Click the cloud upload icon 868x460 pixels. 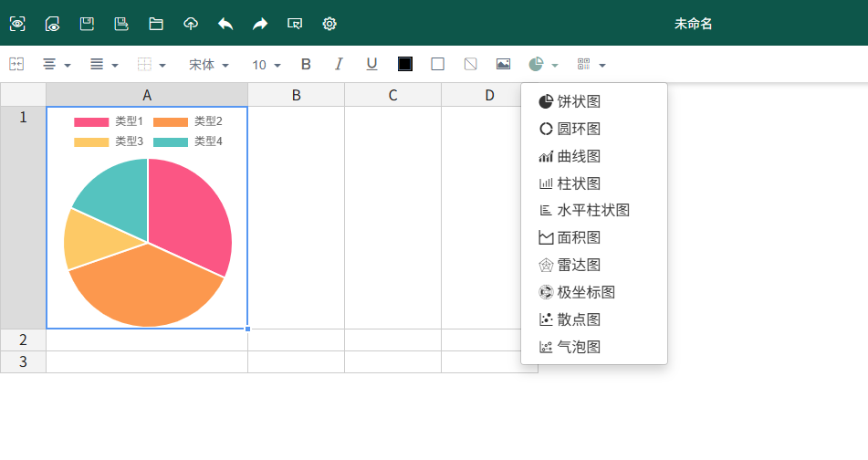pos(191,24)
